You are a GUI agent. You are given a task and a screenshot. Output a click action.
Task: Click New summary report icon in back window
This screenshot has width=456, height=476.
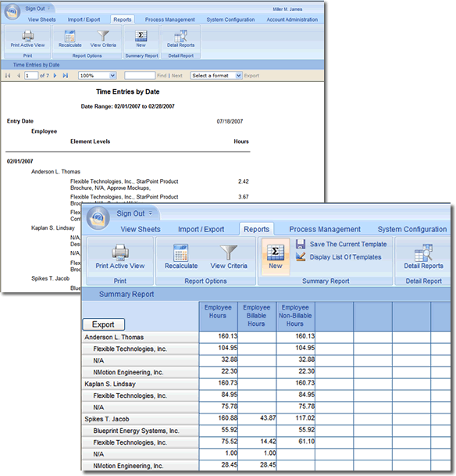point(141,35)
